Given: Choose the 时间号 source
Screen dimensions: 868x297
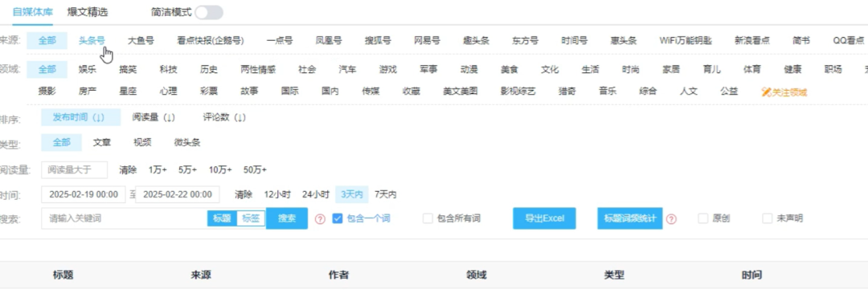Looking at the screenshot, I should (x=575, y=40).
